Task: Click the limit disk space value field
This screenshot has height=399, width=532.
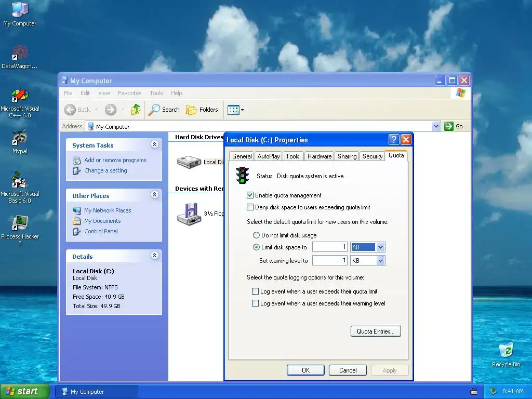Action: (x=330, y=247)
